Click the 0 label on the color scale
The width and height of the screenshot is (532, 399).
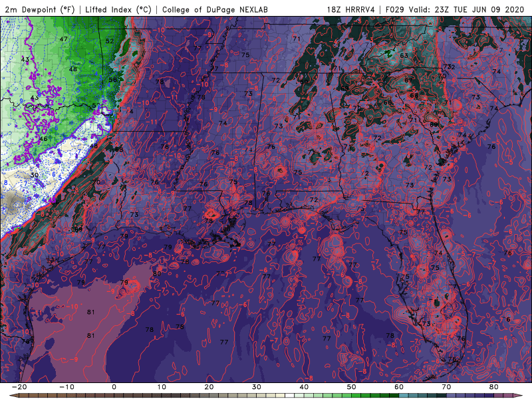114,387
